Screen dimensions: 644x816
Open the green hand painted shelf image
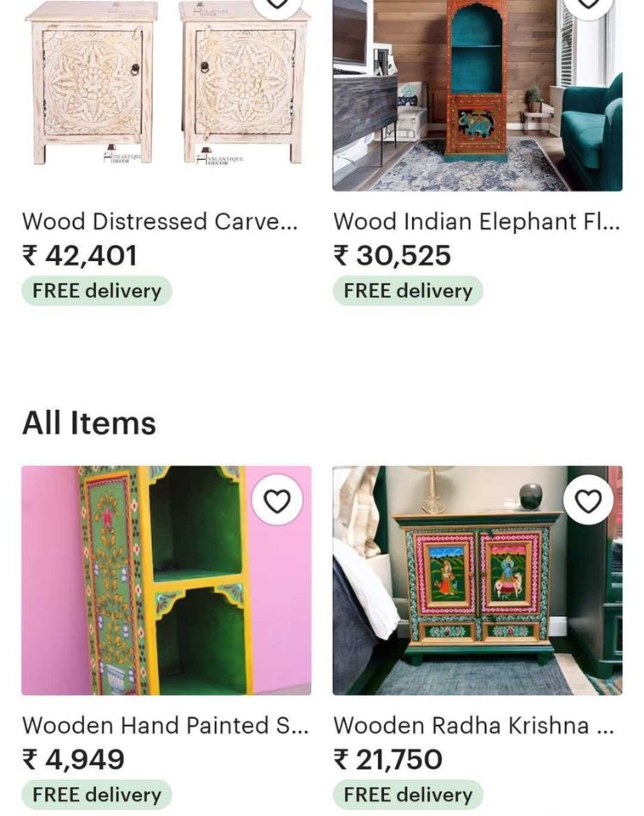click(x=167, y=581)
